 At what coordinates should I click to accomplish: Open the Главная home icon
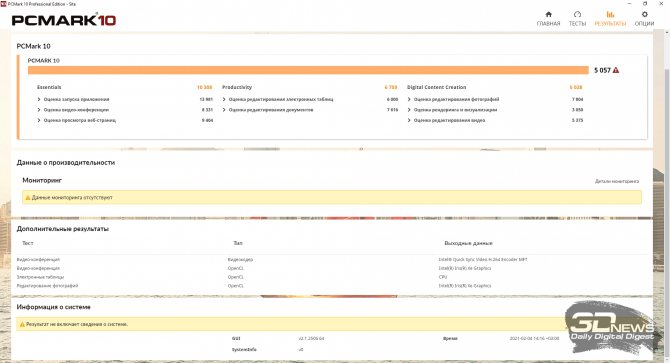[x=548, y=14]
